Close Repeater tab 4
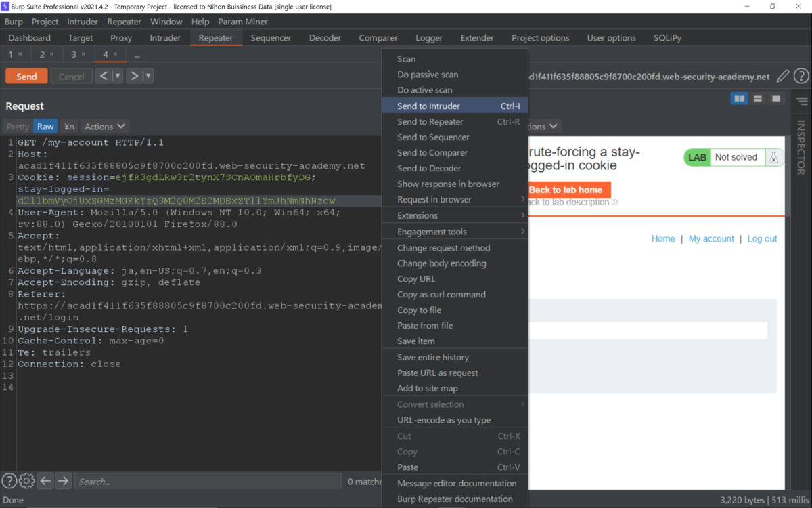Screen dimensions: 812x508 pos(115,54)
